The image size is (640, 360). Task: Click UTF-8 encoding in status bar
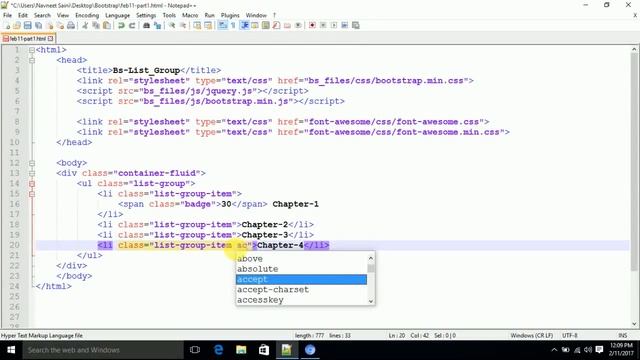point(569,336)
